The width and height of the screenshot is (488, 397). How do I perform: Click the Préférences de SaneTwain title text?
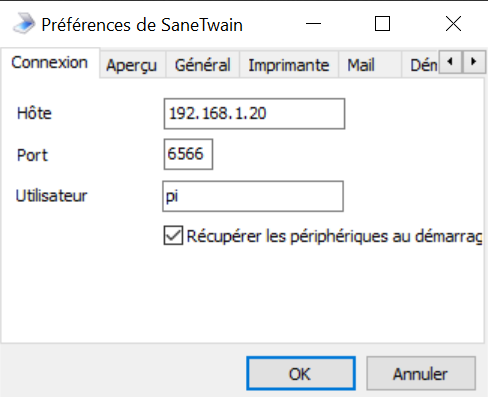[x=142, y=25]
